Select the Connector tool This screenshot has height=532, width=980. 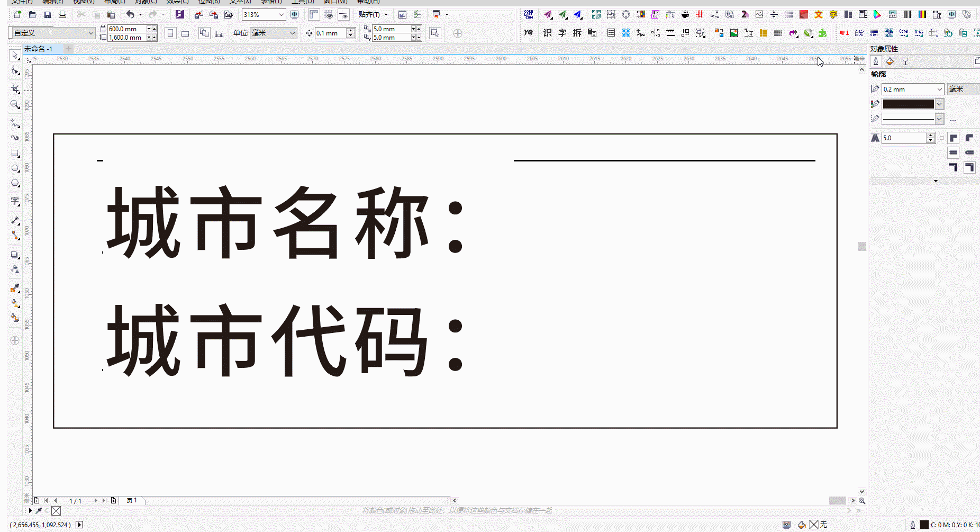(15, 236)
